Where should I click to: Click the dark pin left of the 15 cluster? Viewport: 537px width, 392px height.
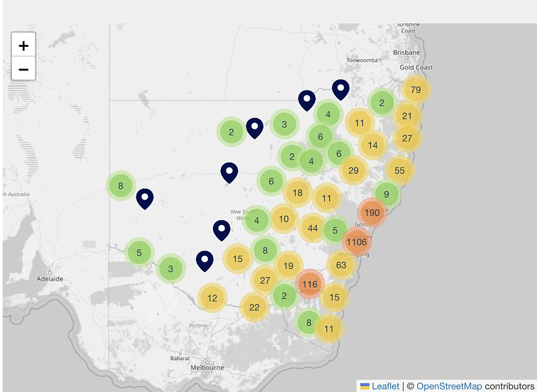(x=205, y=261)
